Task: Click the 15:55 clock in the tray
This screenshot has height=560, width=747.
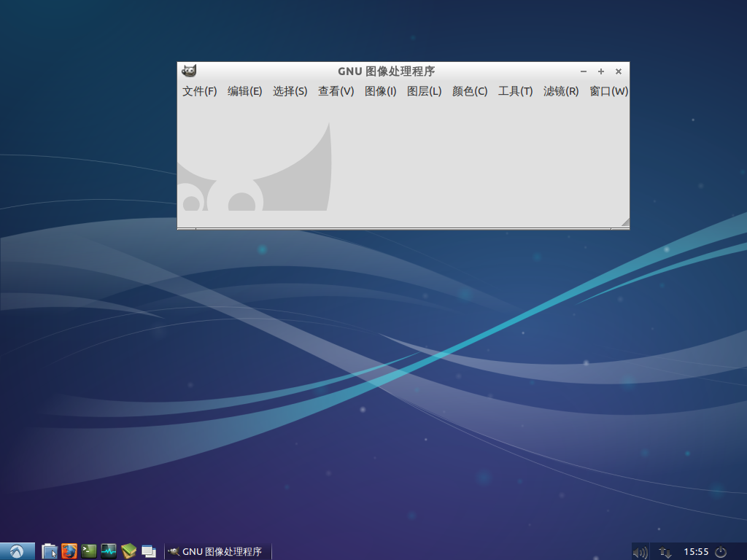Action: coord(696,552)
